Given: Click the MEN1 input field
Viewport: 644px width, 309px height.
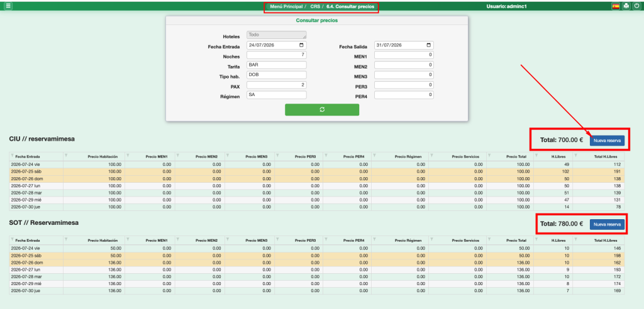Looking at the screenshot, I should coord(404,55).
